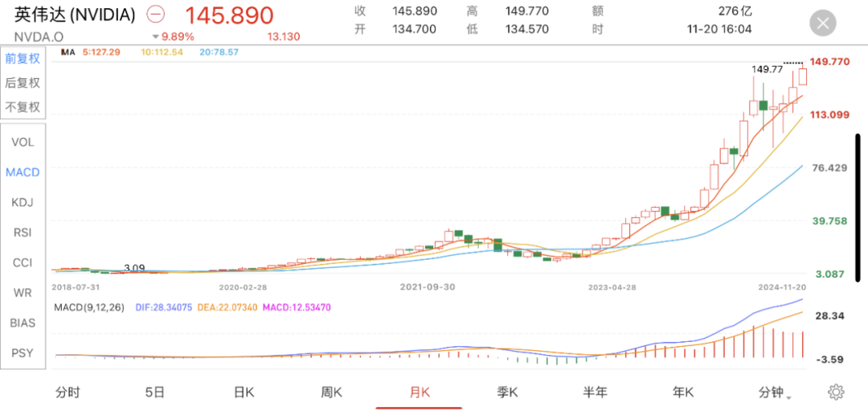The width and height of the screenshot is (868, 416).
Task: Select the 月K monthly candlestick tab
Action: pos(419,393)
